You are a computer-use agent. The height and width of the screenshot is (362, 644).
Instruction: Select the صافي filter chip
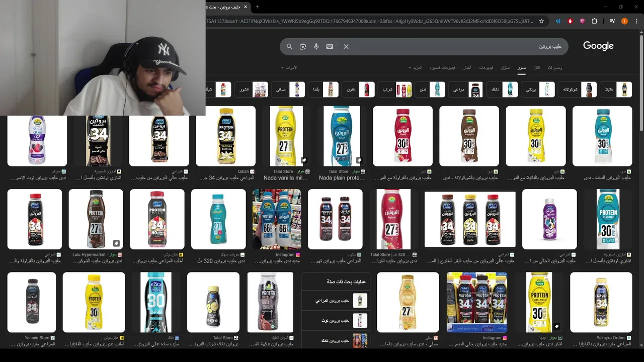pos(288,89)
